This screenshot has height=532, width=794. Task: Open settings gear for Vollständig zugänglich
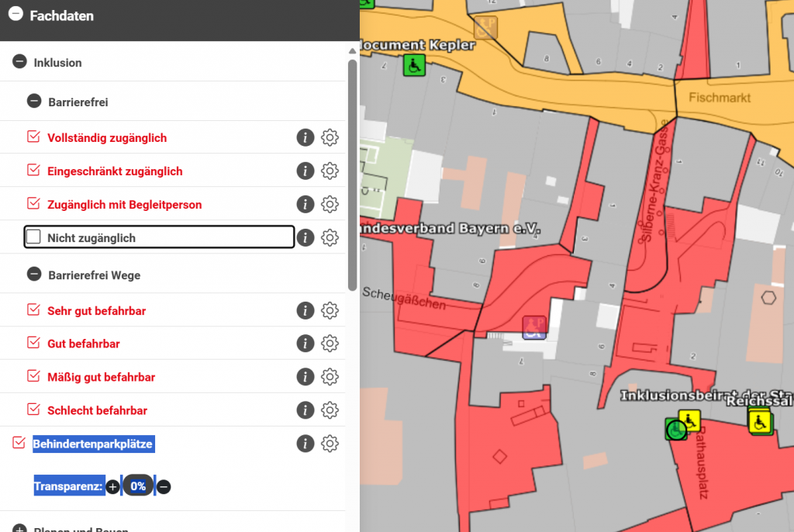click(x=330, y=137)
